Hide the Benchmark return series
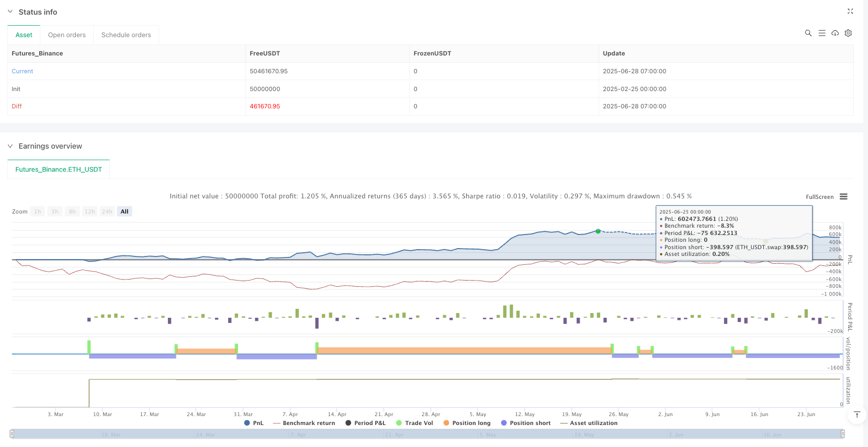Image resolution: width=868 pixels, height=447 pixels. tap(304, 423)
